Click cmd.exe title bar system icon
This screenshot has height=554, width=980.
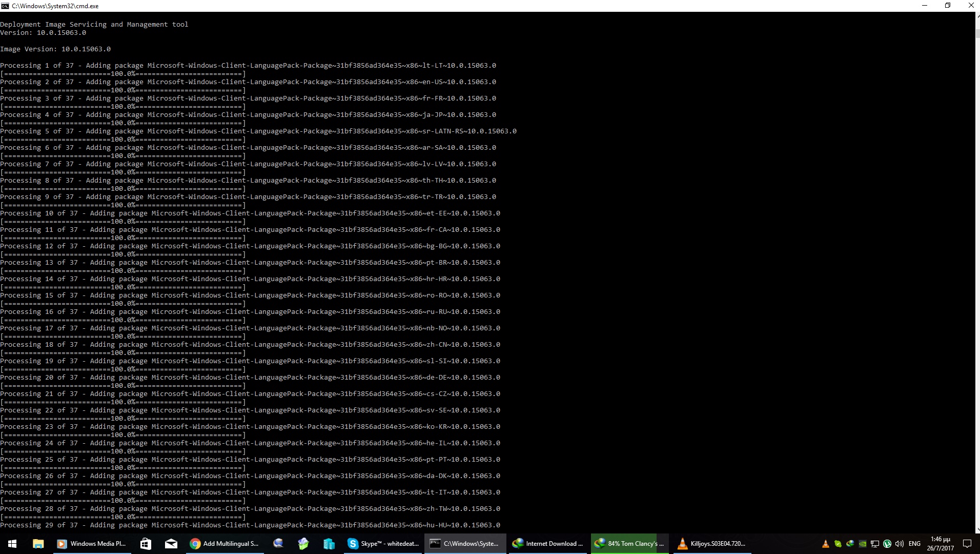coord(5,6)
